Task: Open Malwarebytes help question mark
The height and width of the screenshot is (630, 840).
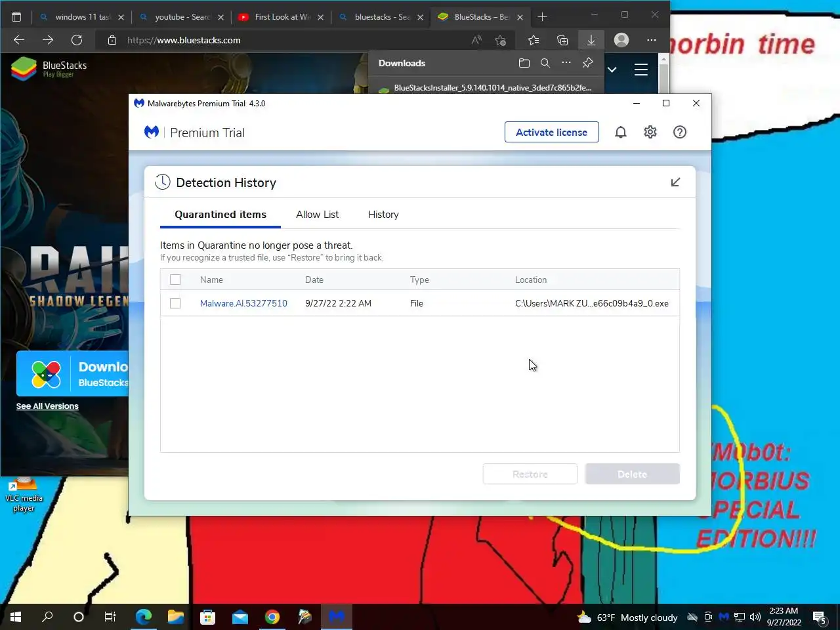Action: [680, 132]
